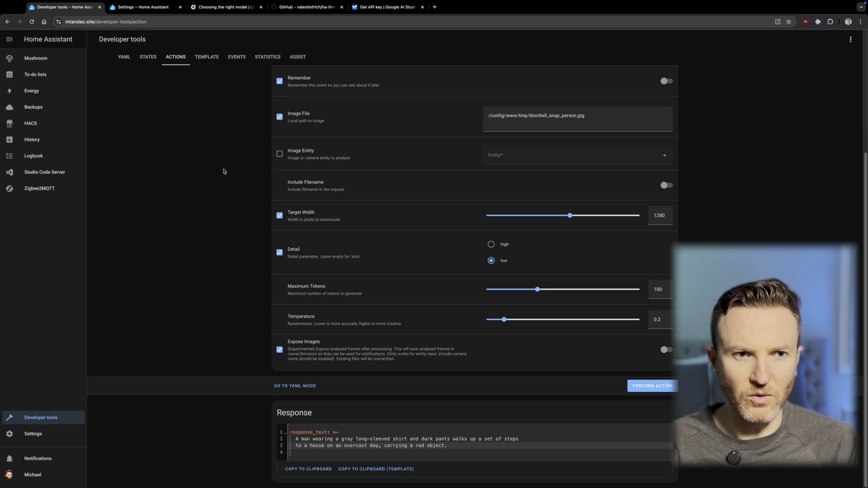Open the Mushroom dashboard in sidebar

[35, 58]
